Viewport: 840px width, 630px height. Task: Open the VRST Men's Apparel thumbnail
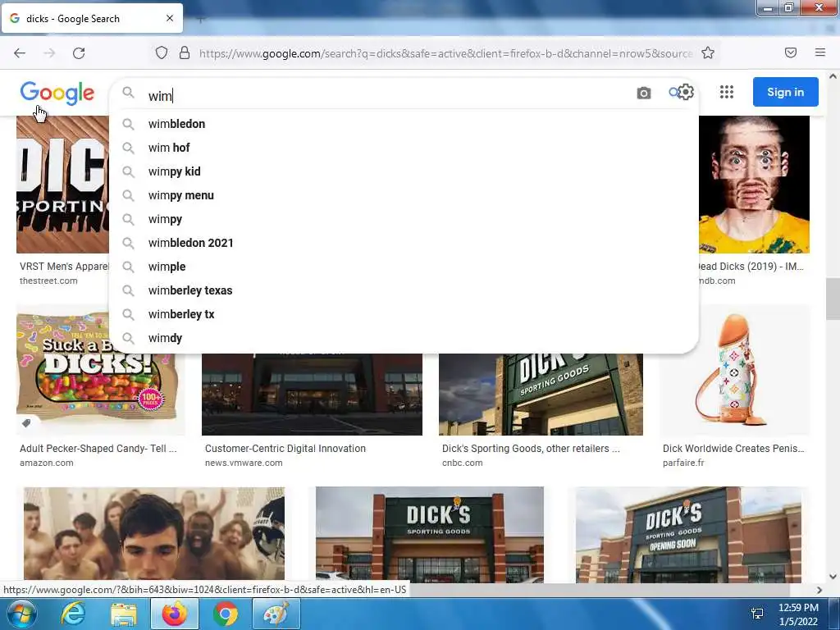pos(62,185)
